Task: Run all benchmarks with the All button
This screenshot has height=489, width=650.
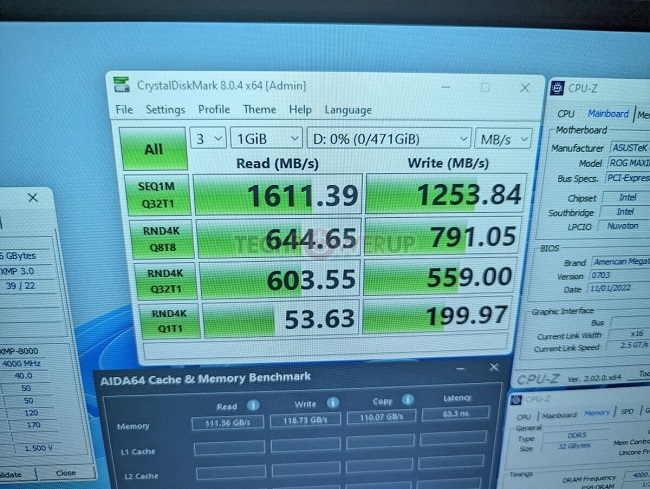Action: [x=153, y=149]
